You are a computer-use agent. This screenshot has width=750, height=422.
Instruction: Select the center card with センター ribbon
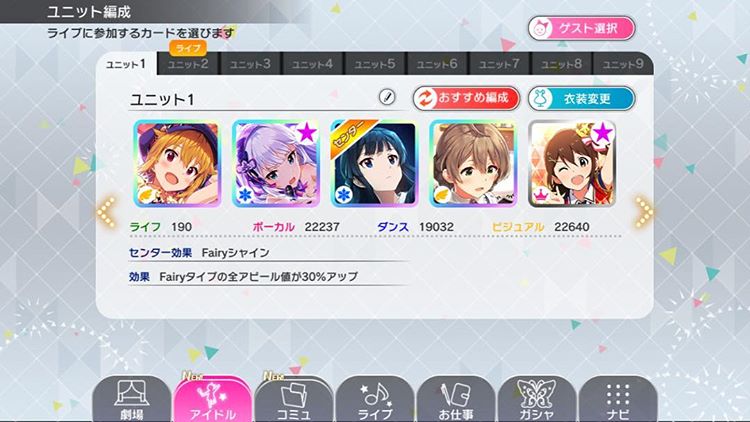pos(375,164)
